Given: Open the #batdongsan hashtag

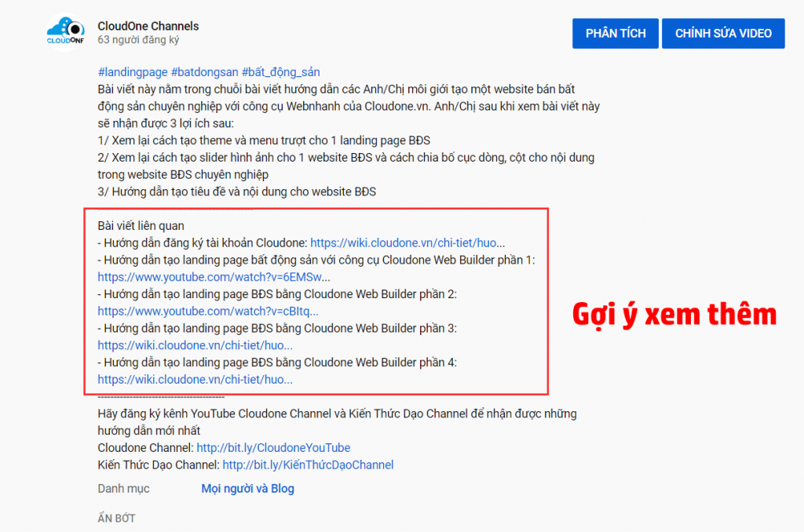Looking at the screenshot, I should pos(205,72).
